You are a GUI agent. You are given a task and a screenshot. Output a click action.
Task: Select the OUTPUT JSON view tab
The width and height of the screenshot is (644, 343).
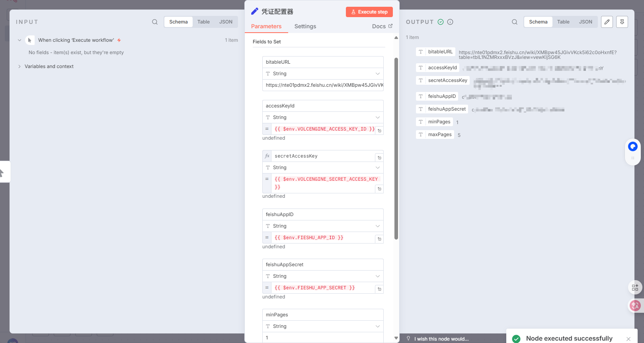(585, 22)
